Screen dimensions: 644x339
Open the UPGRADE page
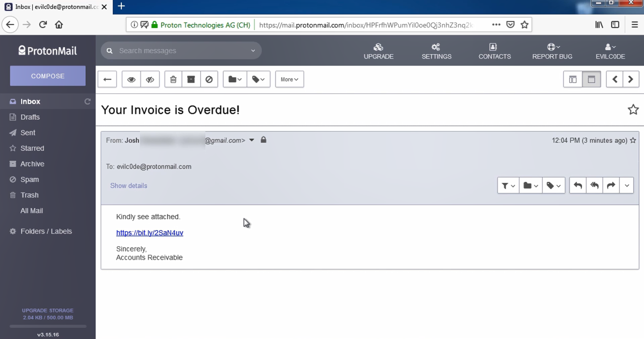click(x=379, y=51)
